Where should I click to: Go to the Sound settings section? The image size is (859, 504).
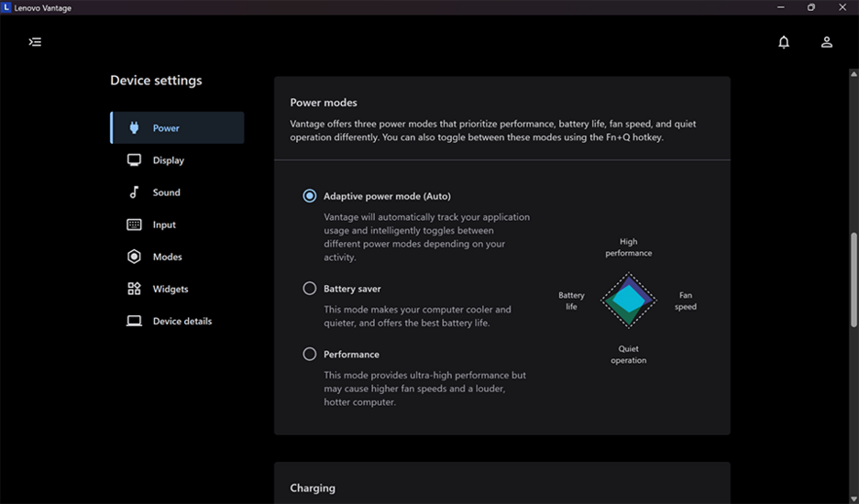167,192
